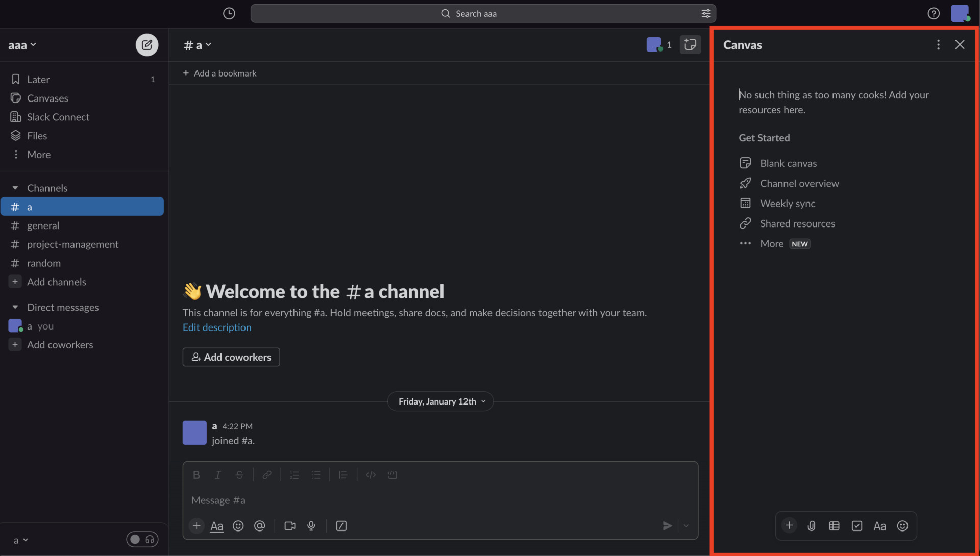Collapse the Channels section
The height and width of the screenshot is (556, 980).
(x=16, y=188)
